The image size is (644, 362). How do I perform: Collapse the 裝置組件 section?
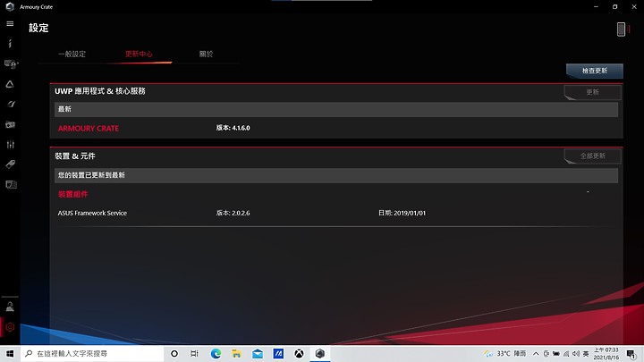588,191
